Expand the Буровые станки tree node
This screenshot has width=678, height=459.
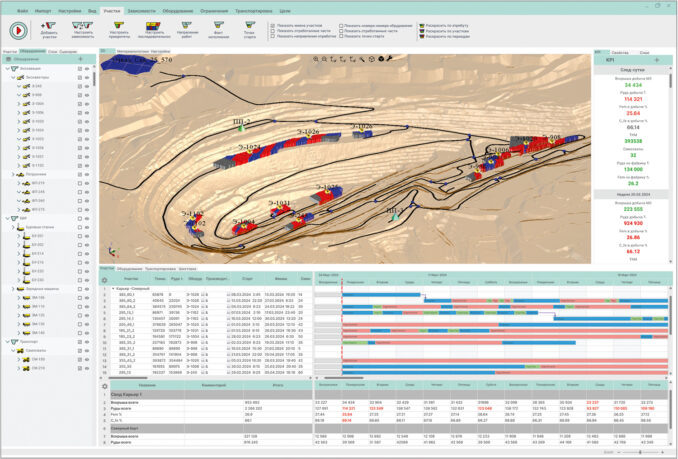tap(13, 227)
